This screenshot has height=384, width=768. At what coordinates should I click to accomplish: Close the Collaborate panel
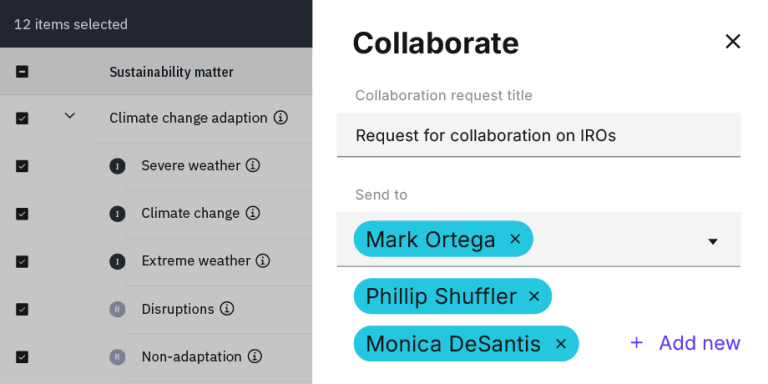point(732,42)
